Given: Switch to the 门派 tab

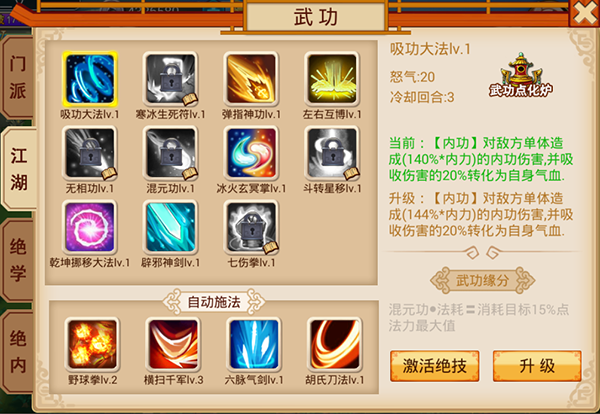Looking at the screenshot, I should tap(18, 77).
